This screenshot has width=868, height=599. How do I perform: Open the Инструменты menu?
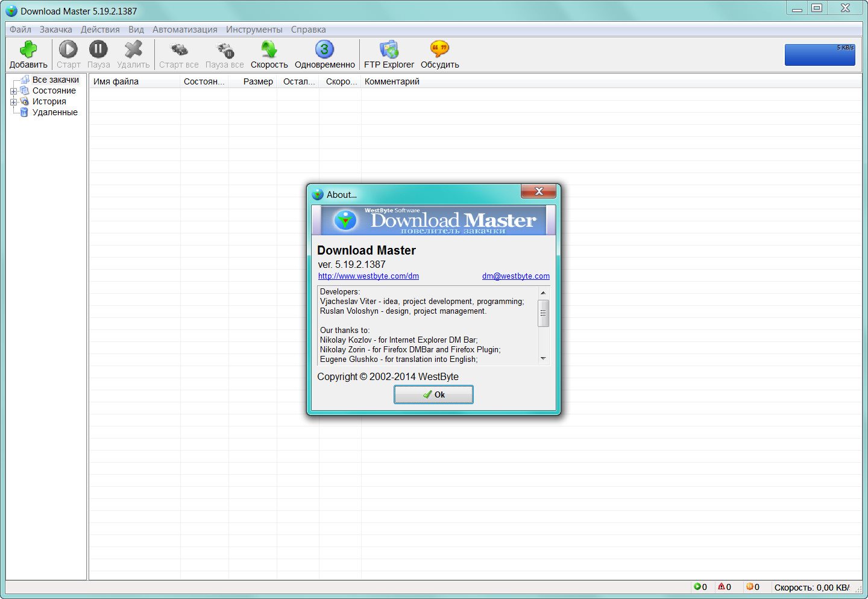[x=254, y=30]
